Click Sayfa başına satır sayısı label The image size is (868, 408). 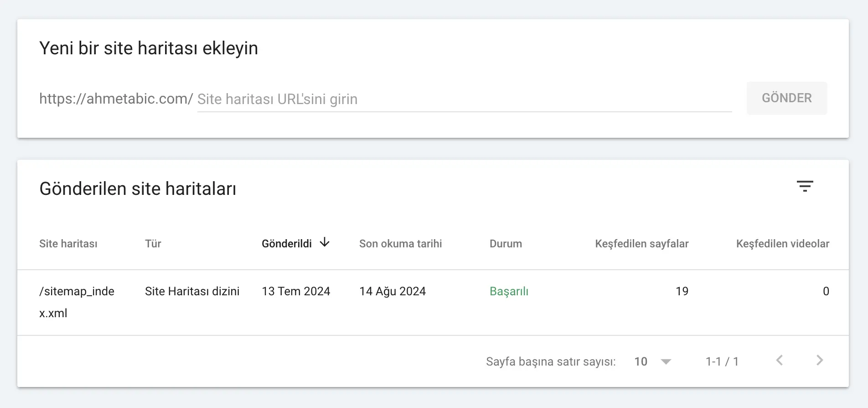point(551,361)
